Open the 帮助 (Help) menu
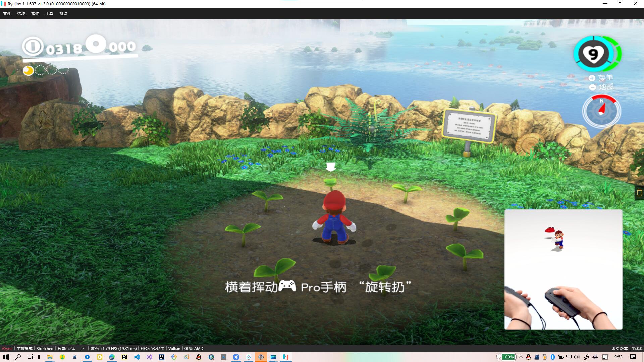This screenshot has width=644, height=362. tap(63, 14)
